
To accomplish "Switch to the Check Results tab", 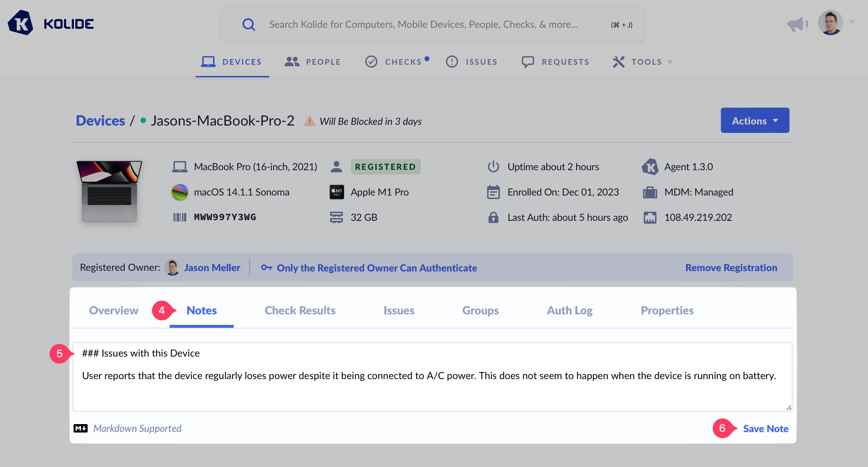I will coord(300,311).
